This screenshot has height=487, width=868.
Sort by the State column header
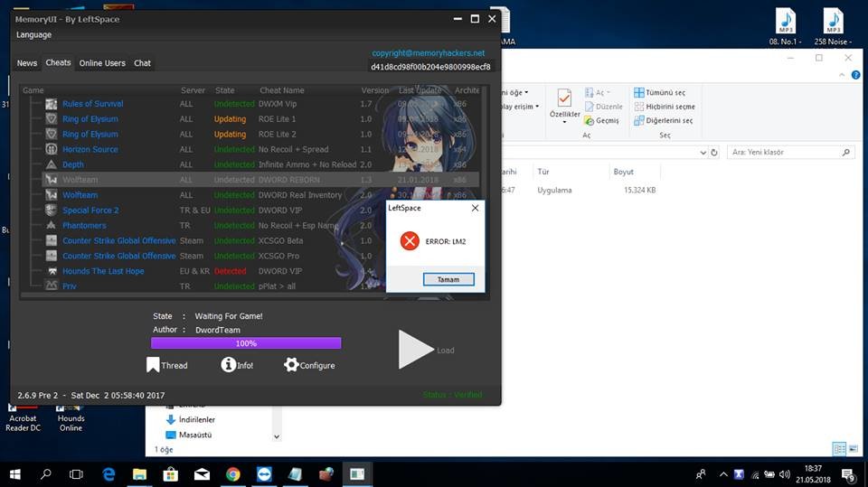pyautogui.click(x=224, y=90)
